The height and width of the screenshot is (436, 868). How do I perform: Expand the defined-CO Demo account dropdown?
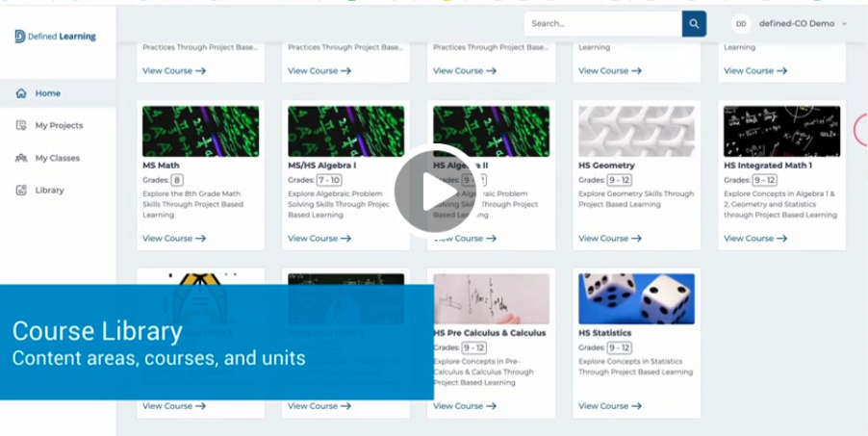click(x=844, y=24)
